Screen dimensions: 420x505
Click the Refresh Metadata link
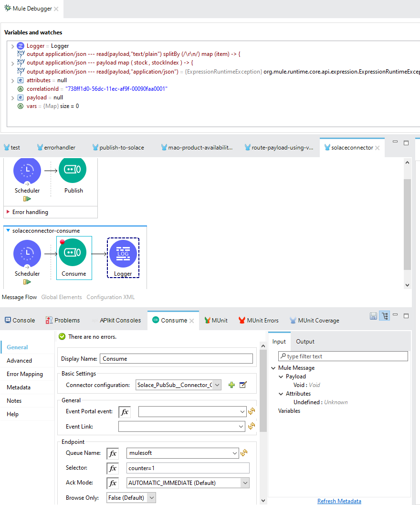point(339,501)
